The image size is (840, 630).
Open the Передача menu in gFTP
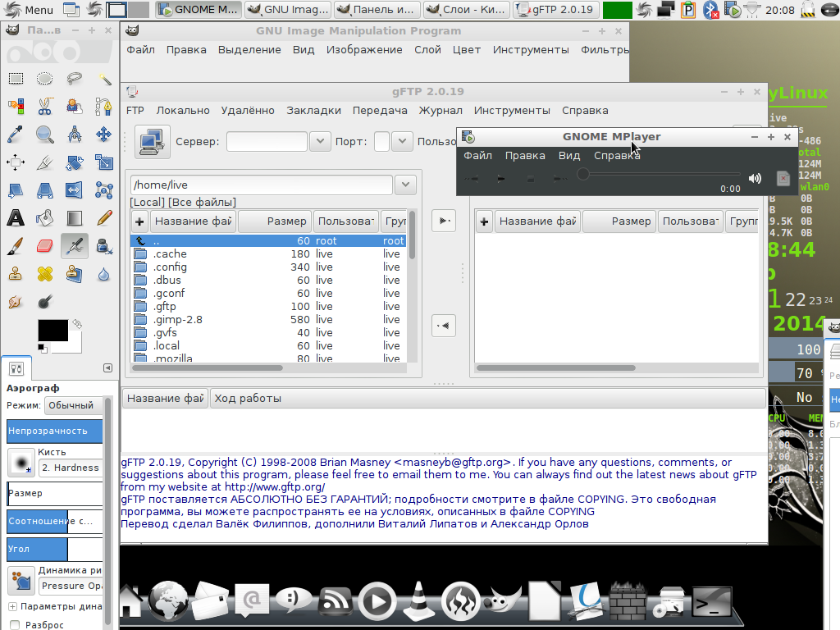click(380, 111)
